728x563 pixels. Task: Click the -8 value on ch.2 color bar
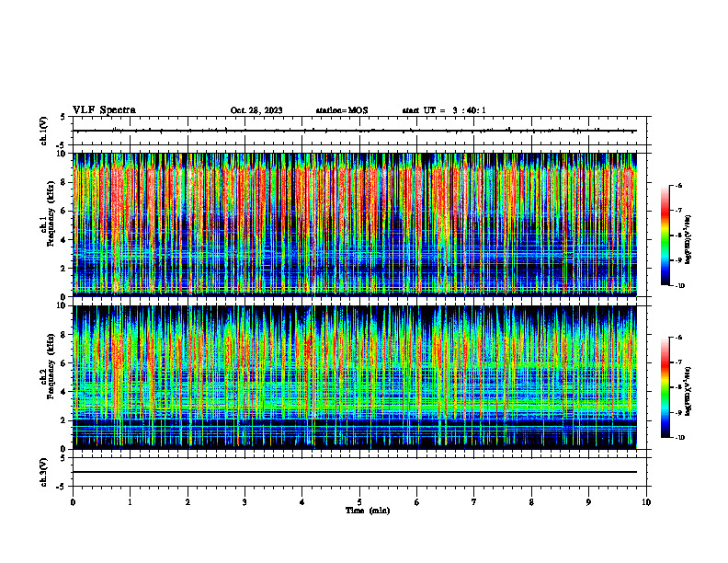tap(678, 387)
